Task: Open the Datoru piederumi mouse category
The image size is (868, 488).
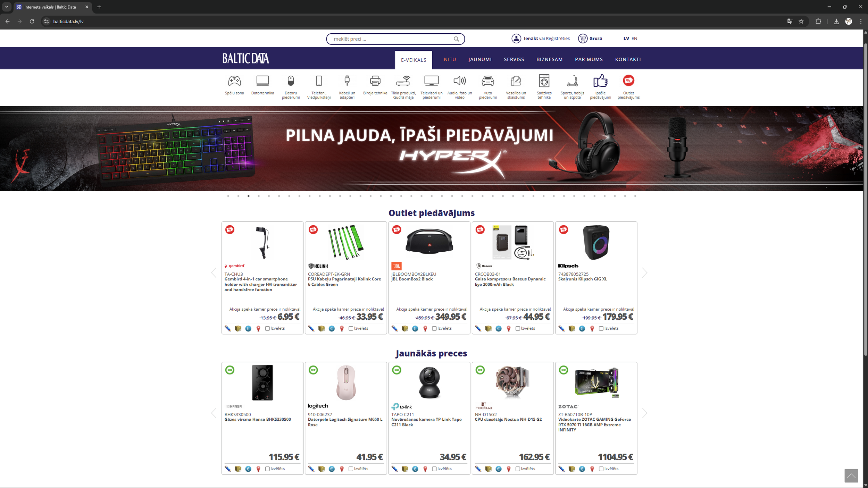Action: pyautogui.click(x=291, y=87)
